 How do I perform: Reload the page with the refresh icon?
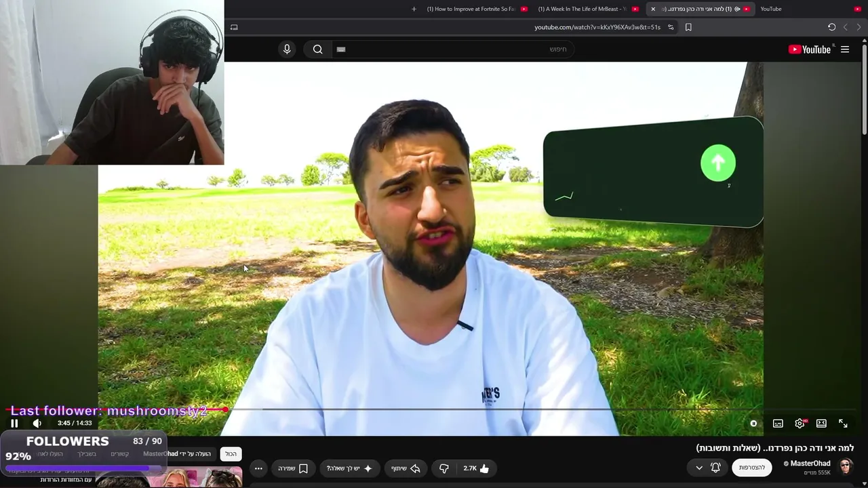pyautogui.click(x=831, y=27)
